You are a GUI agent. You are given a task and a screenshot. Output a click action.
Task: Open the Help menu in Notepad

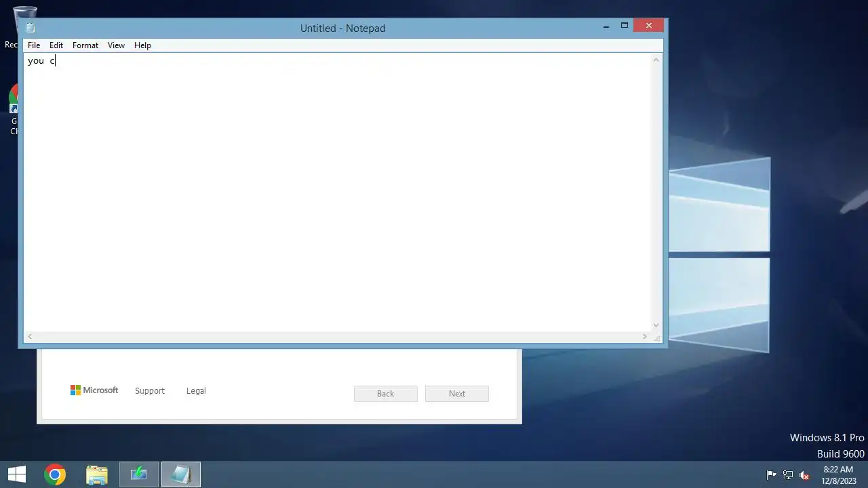[142, 45]
